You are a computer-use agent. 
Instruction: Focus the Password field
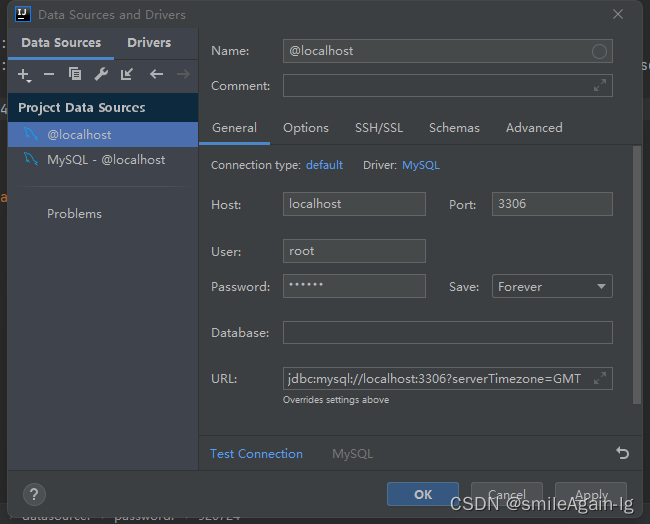pos(354,286)
